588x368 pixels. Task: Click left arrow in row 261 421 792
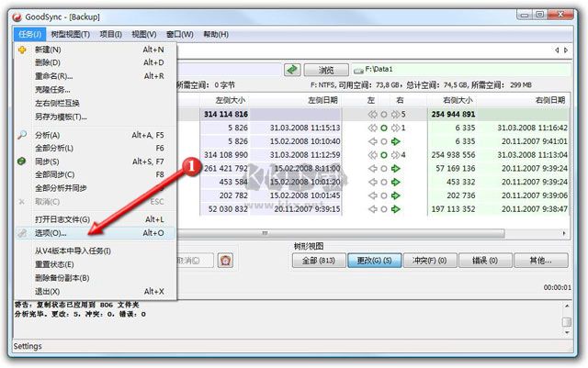(x=372, y=168)
